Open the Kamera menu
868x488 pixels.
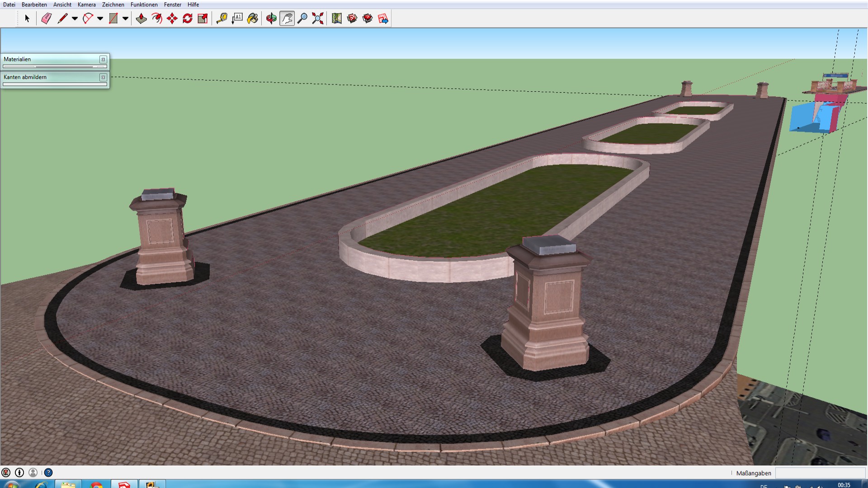86,5
